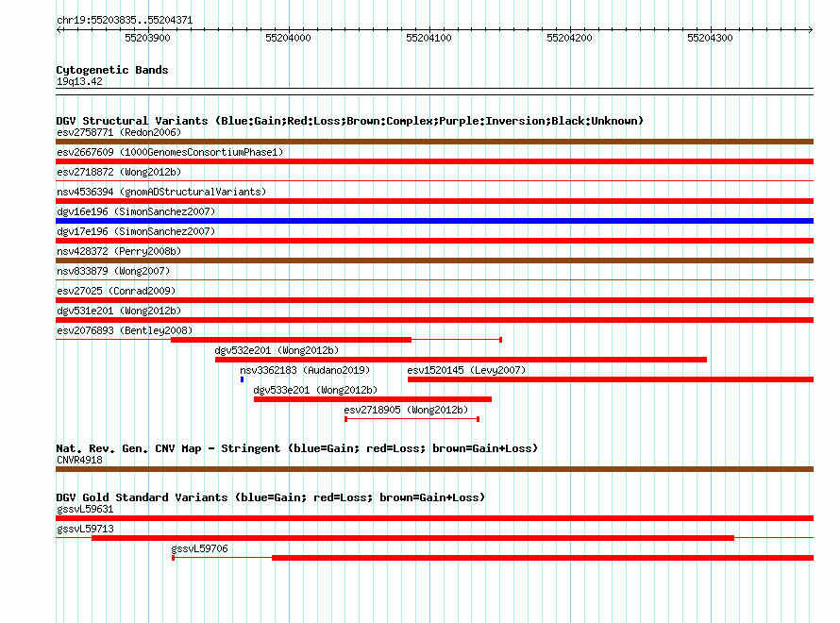Click the red bar under dgv17e196
Screen dimensions: 840x623
434,241
